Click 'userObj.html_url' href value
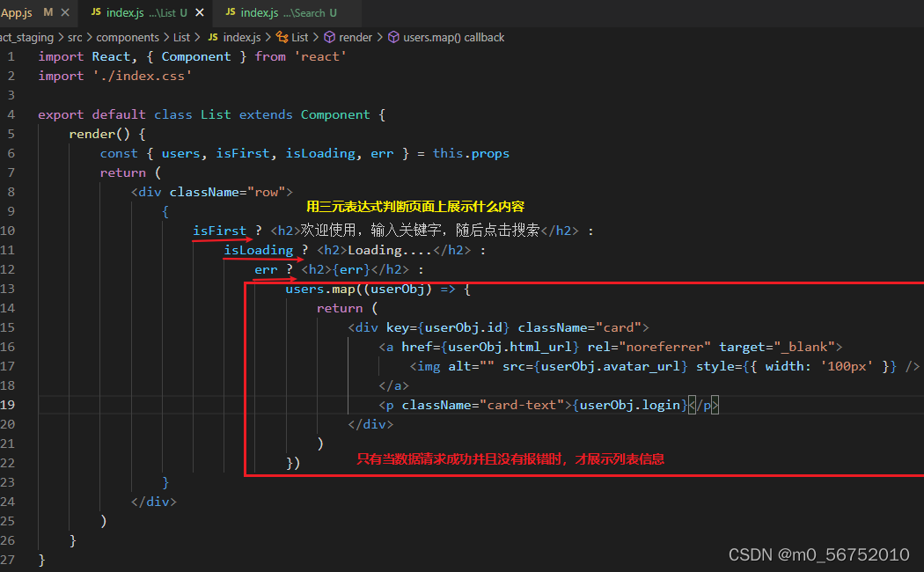The width and height of the screenshot is (924, 572). click(510, 347)
